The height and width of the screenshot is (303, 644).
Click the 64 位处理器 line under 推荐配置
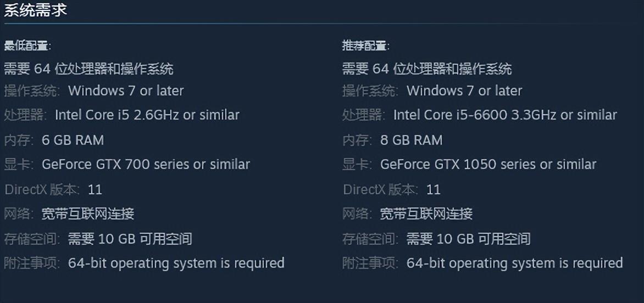pos(427,69)
